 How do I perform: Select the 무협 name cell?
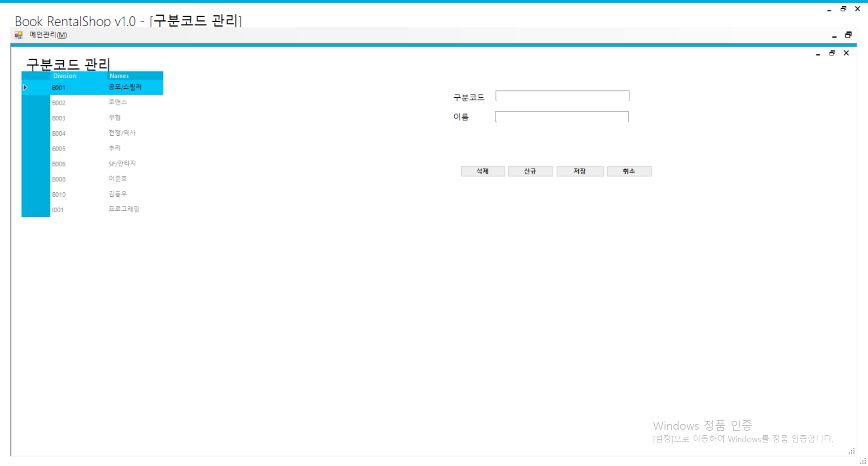pos(135,118)
